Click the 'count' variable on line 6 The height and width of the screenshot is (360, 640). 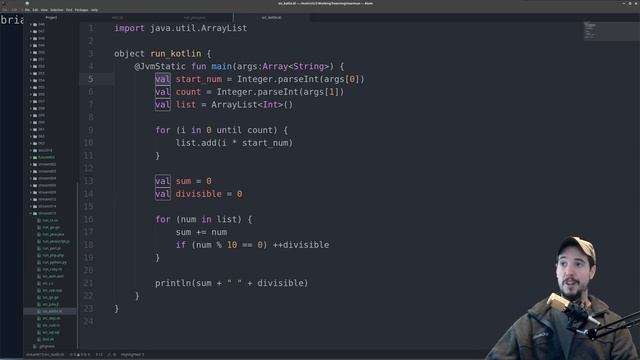click(188, 92)
